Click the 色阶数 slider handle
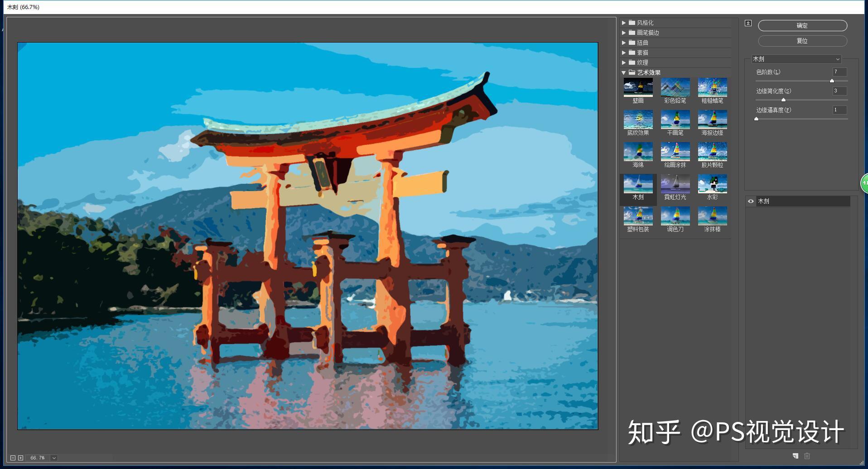Screen dimensions: 868x469 click(x=832, y=81)
